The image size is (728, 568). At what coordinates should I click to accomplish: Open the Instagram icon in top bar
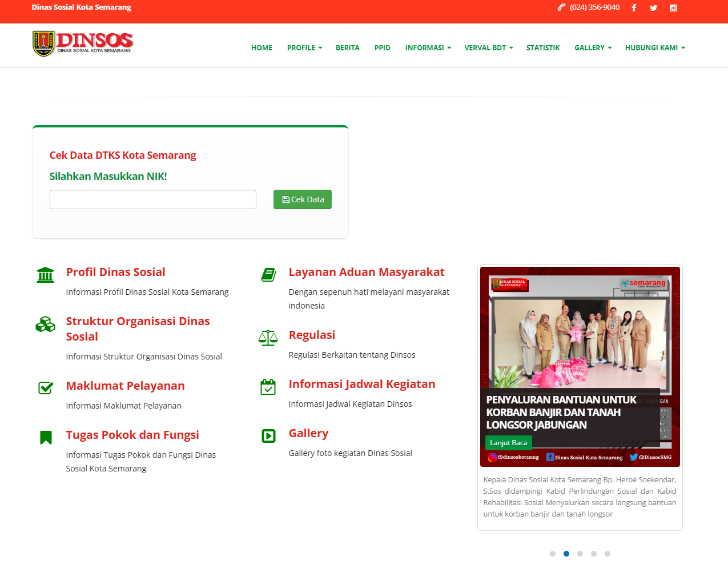click(x=673, y=8)
